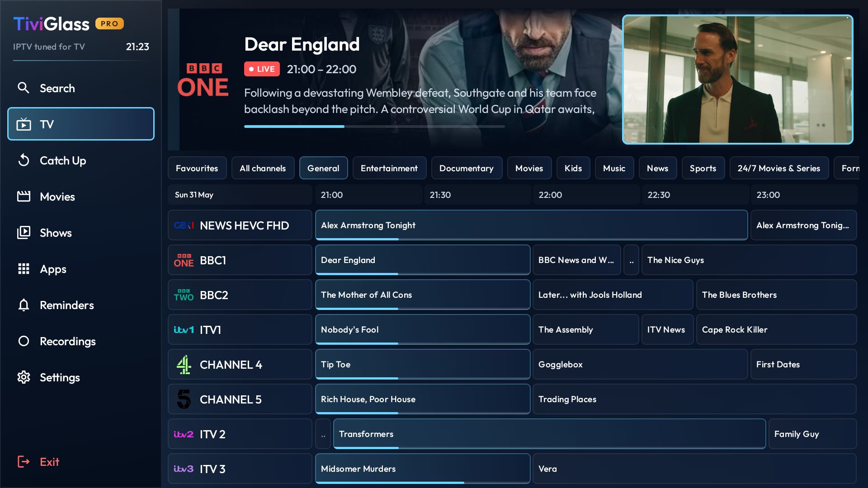Switch to the Kids category
The height and width of the screenshot is (488, 868).
tap(573, 168)
